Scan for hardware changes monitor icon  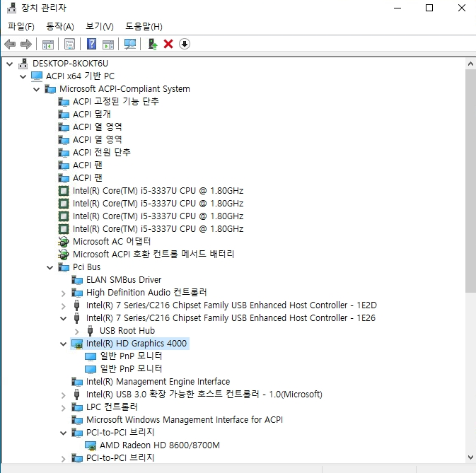click(x=130, y=44)
